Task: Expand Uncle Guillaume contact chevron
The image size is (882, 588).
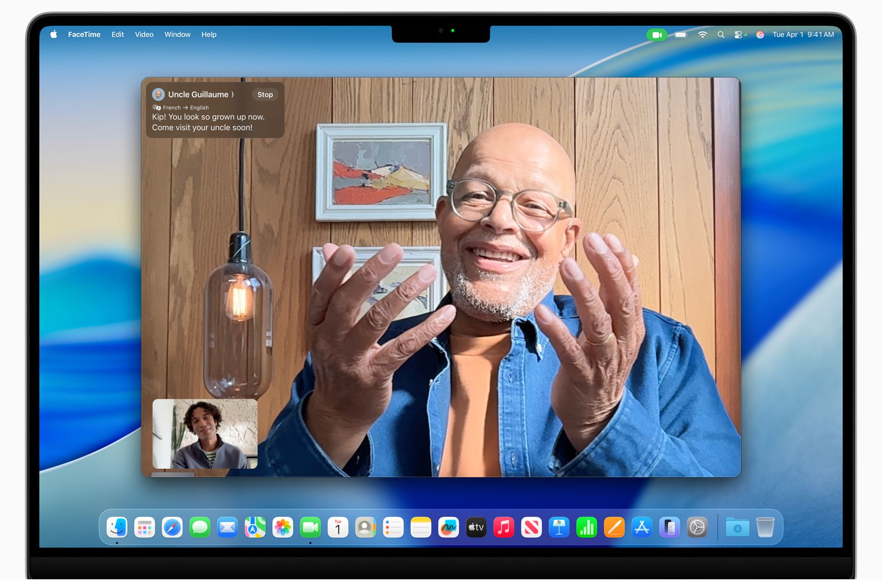Action: (232, 95)
